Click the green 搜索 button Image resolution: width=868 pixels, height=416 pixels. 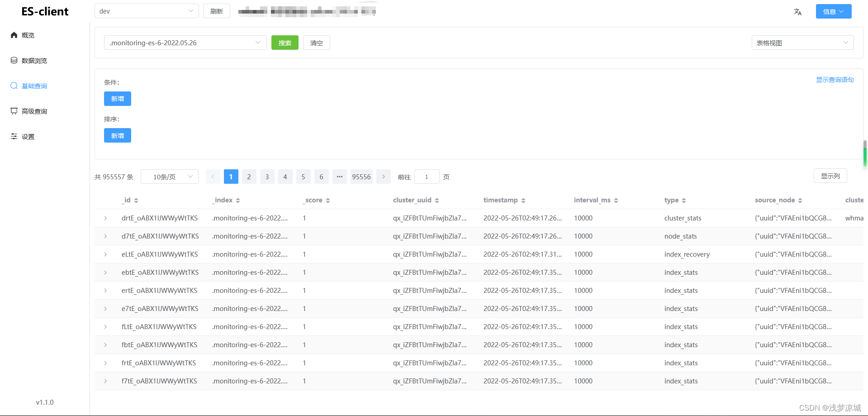285,43
